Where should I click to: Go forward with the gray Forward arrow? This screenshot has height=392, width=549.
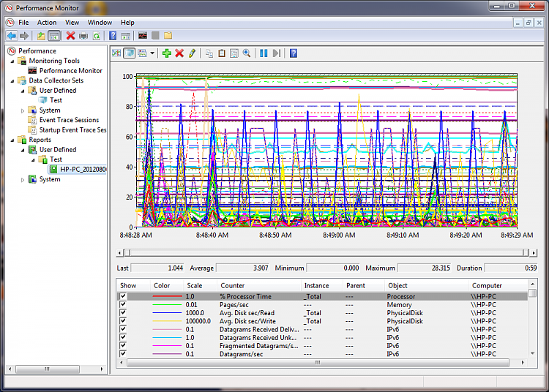coord(24,36)
